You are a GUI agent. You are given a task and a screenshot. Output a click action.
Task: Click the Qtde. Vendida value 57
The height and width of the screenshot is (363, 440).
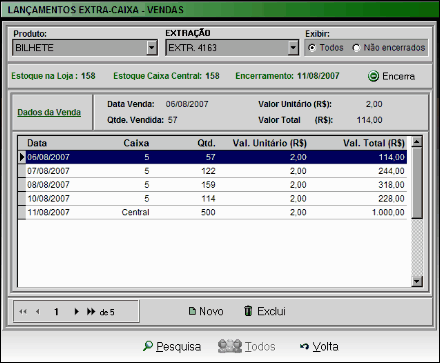coord(172,120)
